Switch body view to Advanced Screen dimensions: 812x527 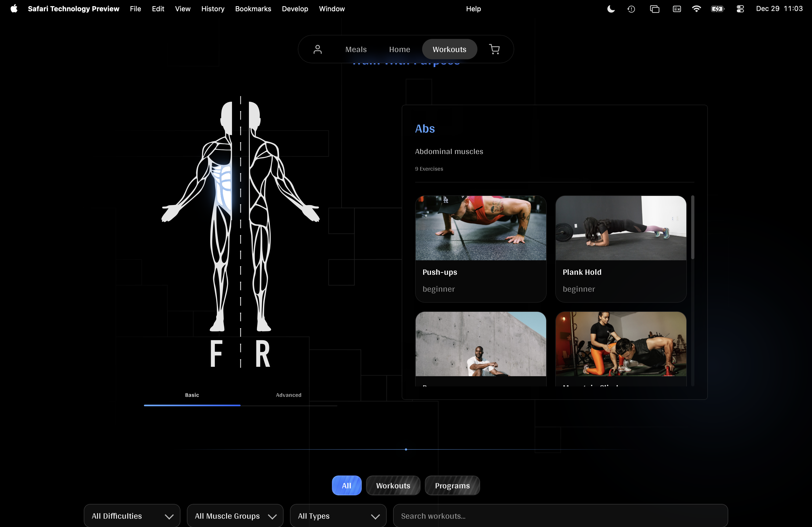pos(288,395)
